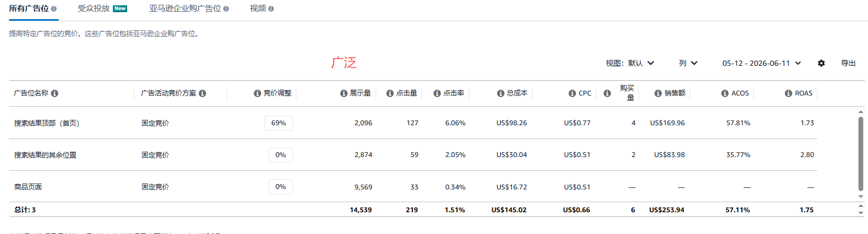This screenshot has height=234, width=868.
Task: Click the table scrollbar down arrow
Action: pos(861,196)
